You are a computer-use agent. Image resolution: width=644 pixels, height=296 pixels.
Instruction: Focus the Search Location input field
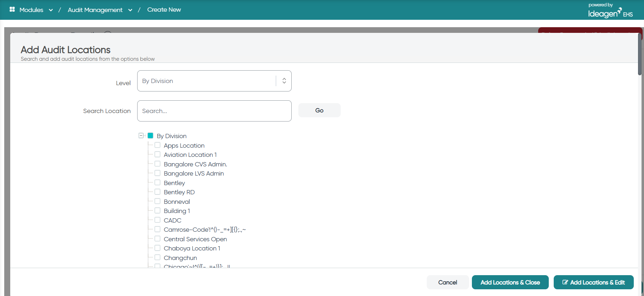(214, 111)
